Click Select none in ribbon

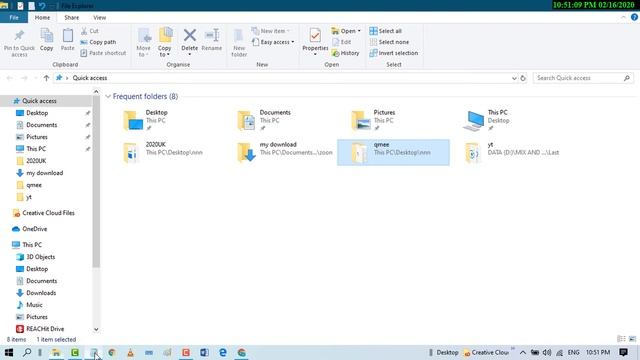click(x=389, y=42)
